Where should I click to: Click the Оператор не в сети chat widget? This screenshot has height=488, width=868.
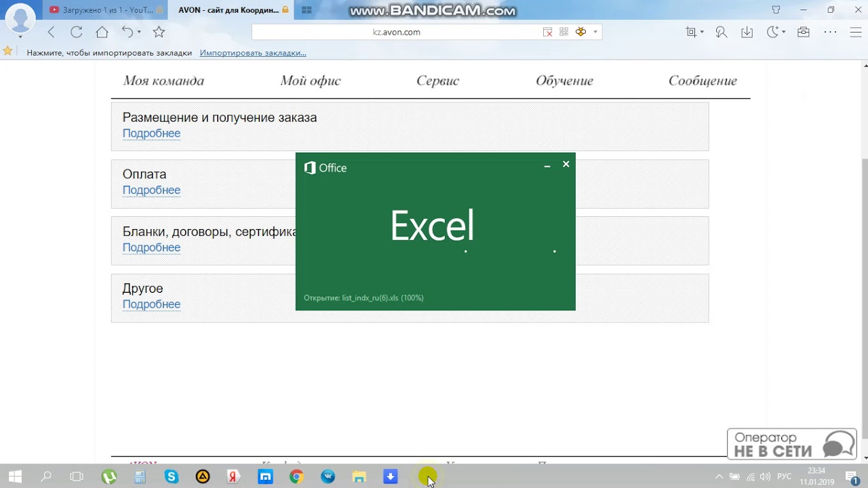click(x=792, y=445)
